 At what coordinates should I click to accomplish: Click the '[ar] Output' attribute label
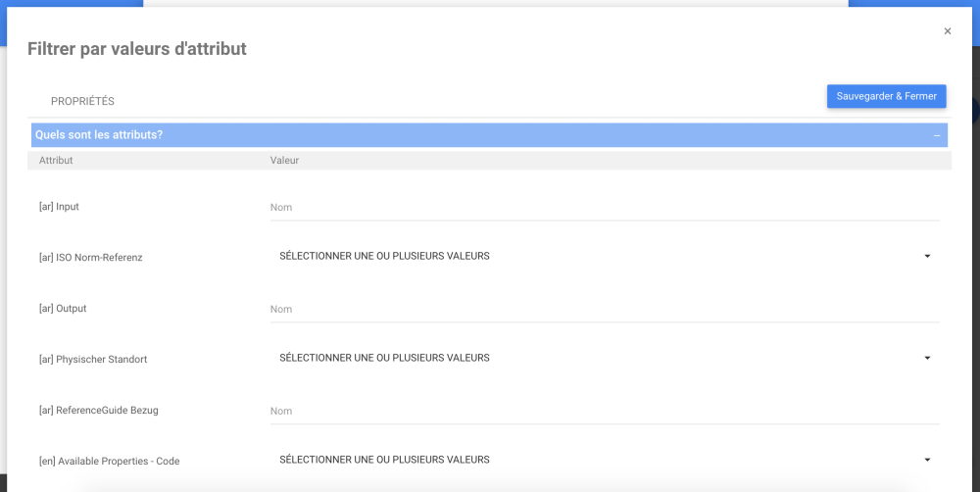point(63,309)
